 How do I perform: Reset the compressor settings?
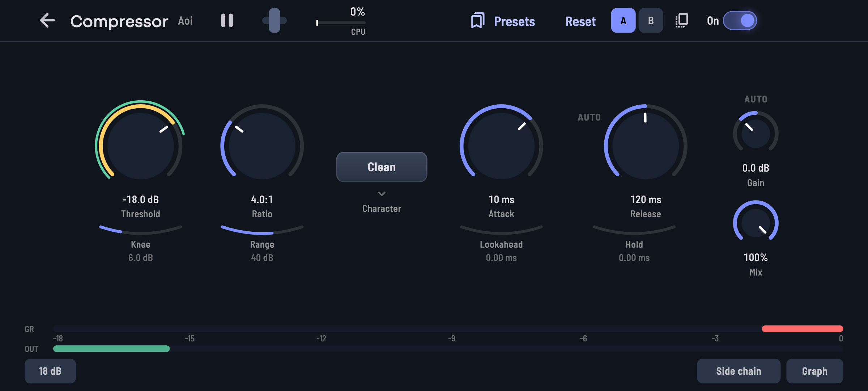point(580,21)
